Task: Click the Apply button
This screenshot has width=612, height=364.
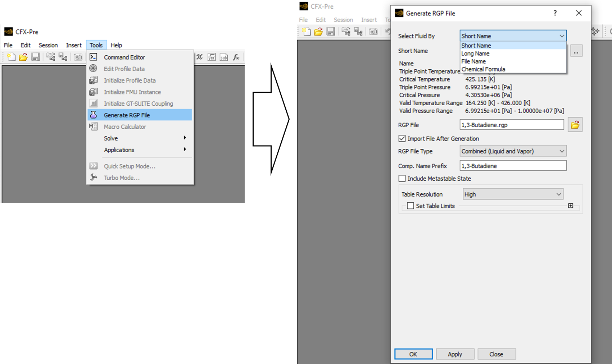Action: pyautogui.click(x=455, y=354)
